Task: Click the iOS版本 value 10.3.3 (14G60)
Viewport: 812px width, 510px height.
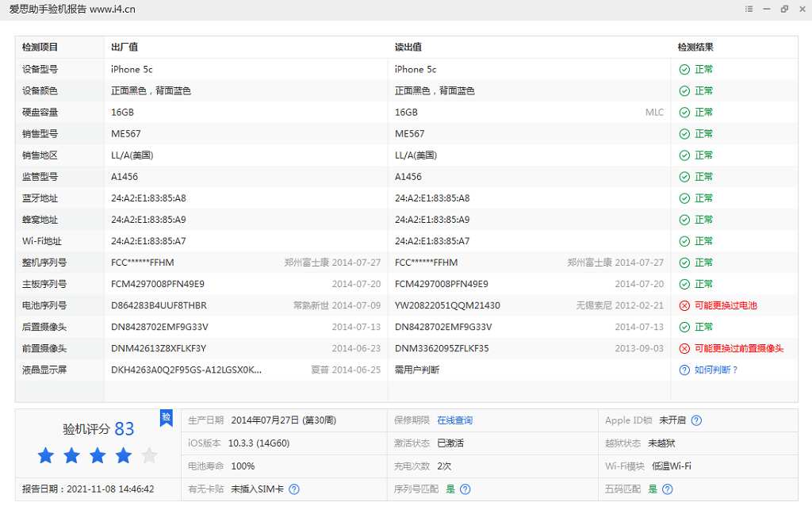Action: 259,443
